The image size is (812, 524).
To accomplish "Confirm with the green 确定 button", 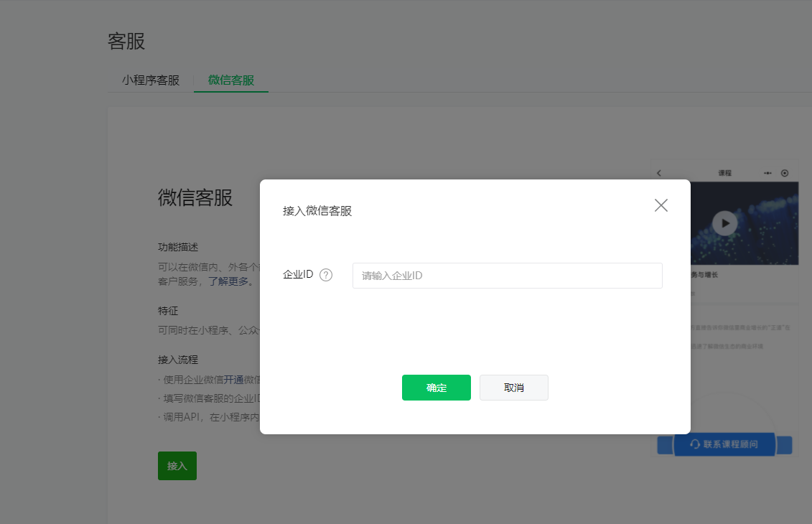I will coord(436,388).
